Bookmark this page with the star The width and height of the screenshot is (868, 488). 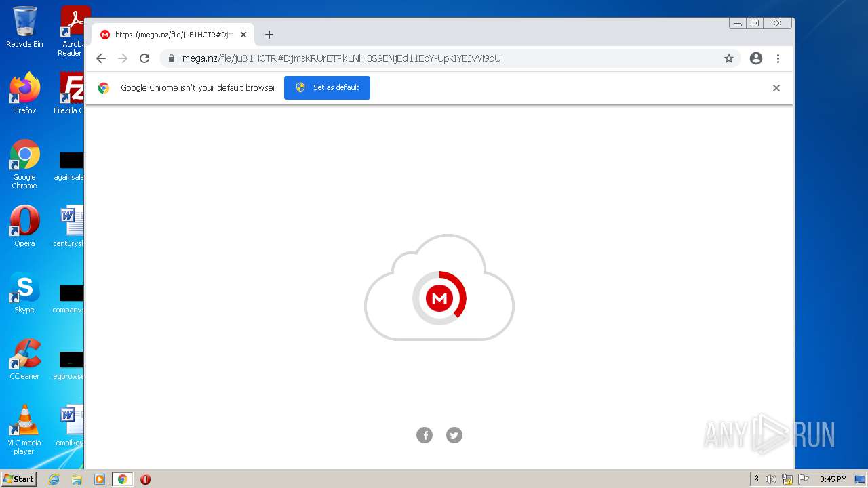(x=729, y=58)
